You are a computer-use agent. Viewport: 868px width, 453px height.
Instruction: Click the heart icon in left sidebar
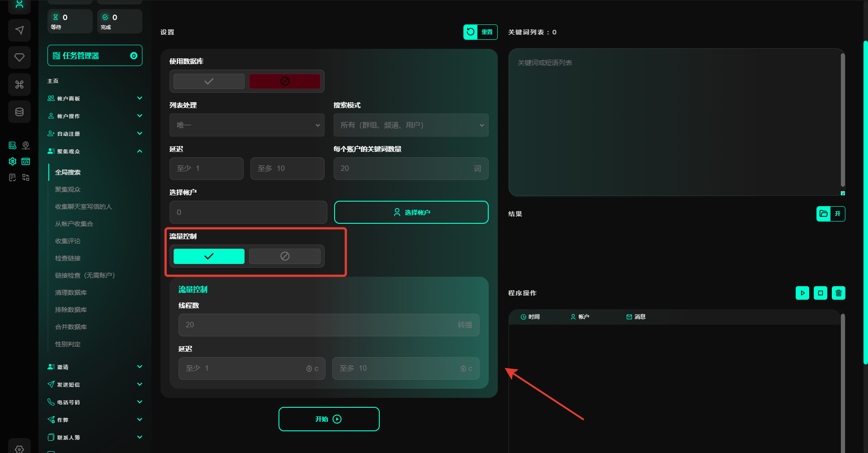coord(19,57)
